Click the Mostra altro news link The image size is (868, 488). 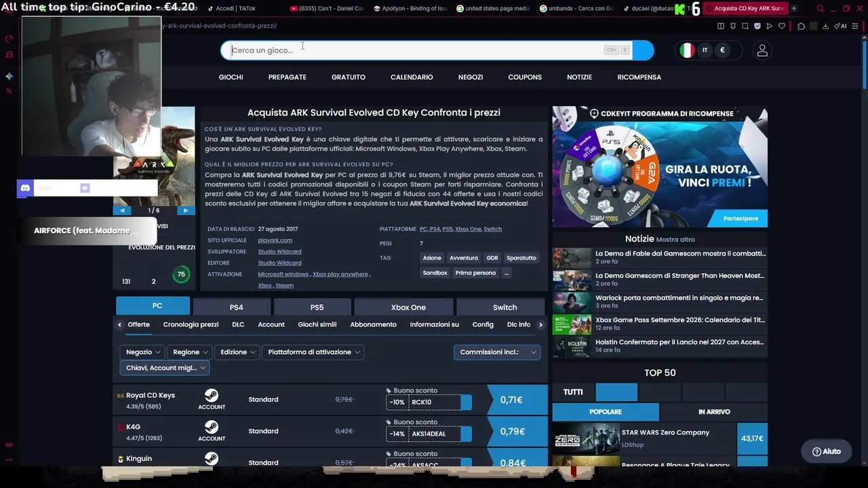[675, 239]
